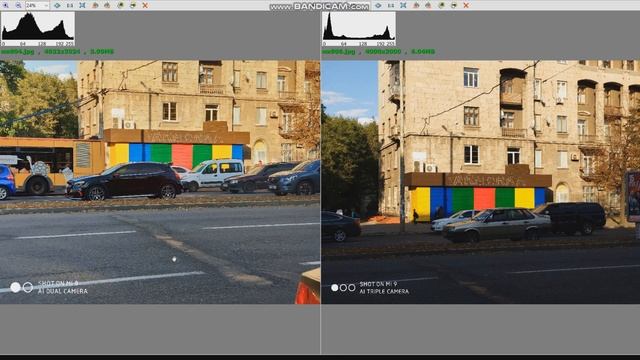640x360 pixels.
Task: Click the green file info under left histogram
Action: [57, 52]
